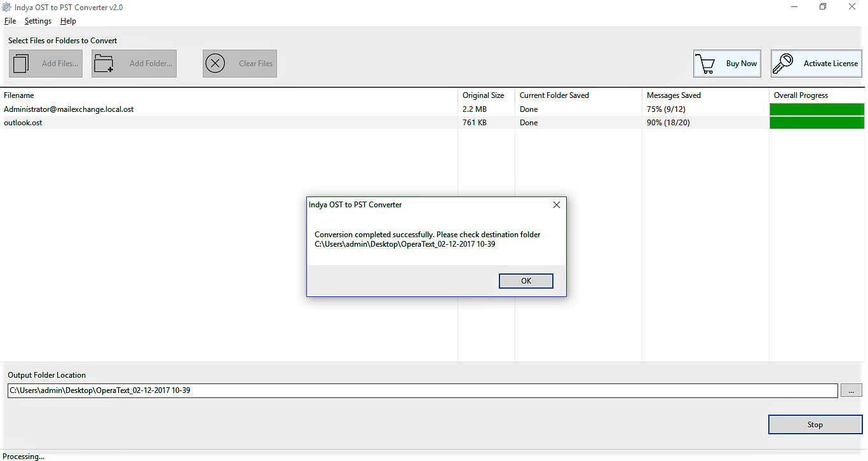The image size is (868, 461).
Task: Click the Overall Progress column header
Action: (x=817, y=95)
